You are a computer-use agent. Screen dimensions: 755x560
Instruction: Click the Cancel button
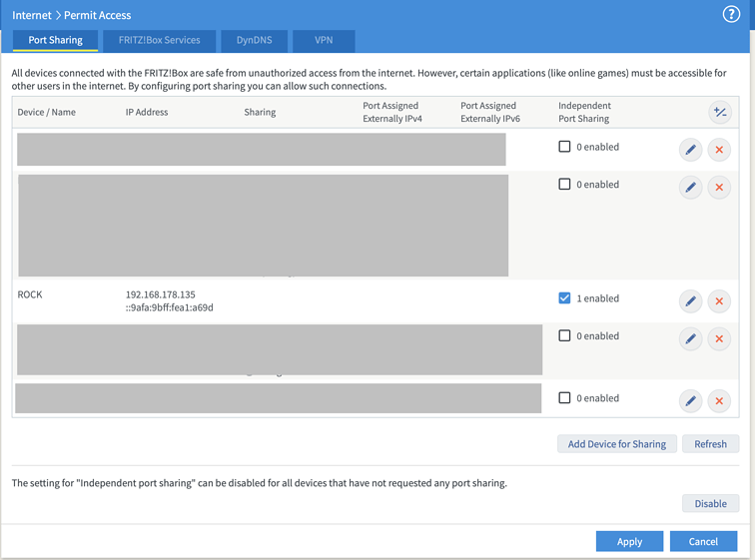point(703,541)
